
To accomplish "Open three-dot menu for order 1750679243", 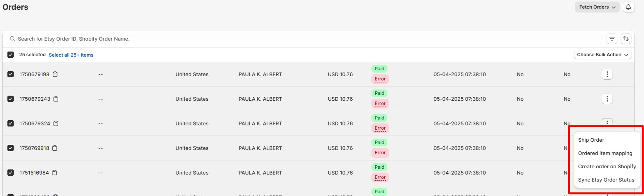I will coord(607,99).
